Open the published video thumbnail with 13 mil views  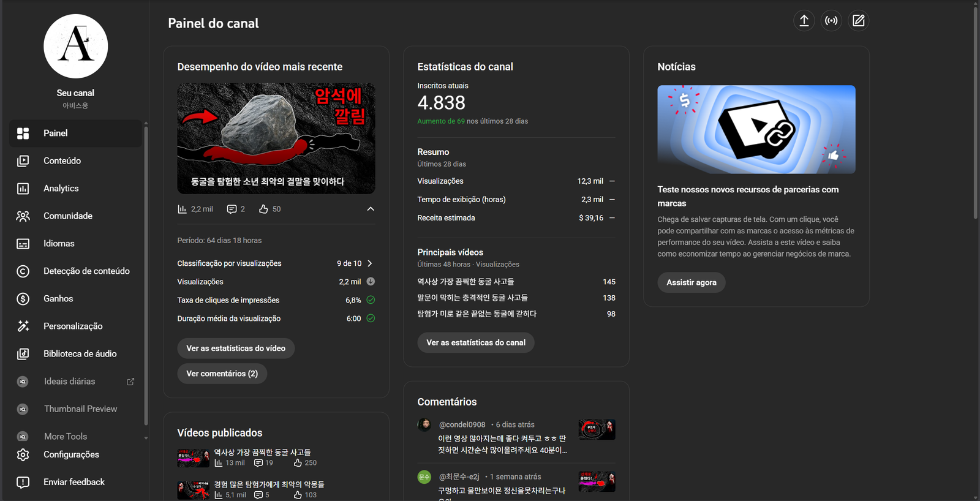click(x=194, y=458)
